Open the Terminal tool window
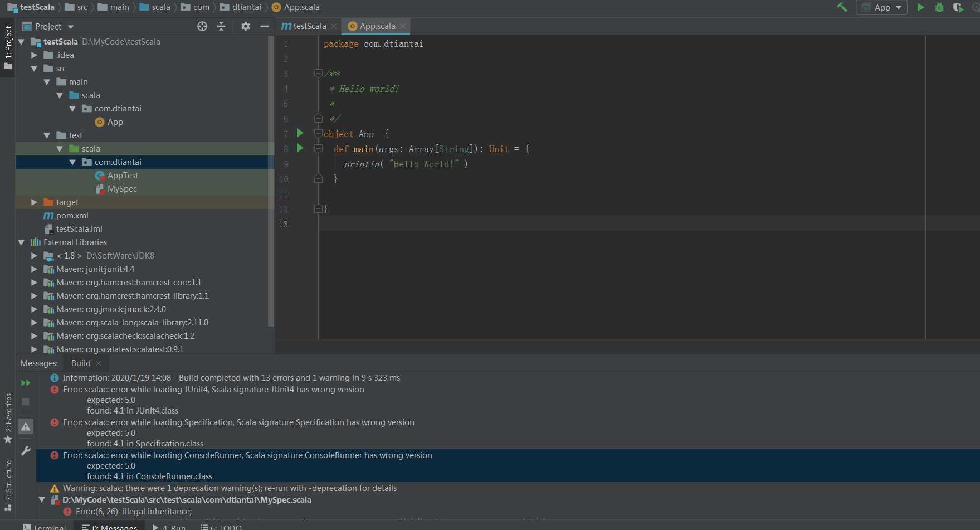 [44, 527]
